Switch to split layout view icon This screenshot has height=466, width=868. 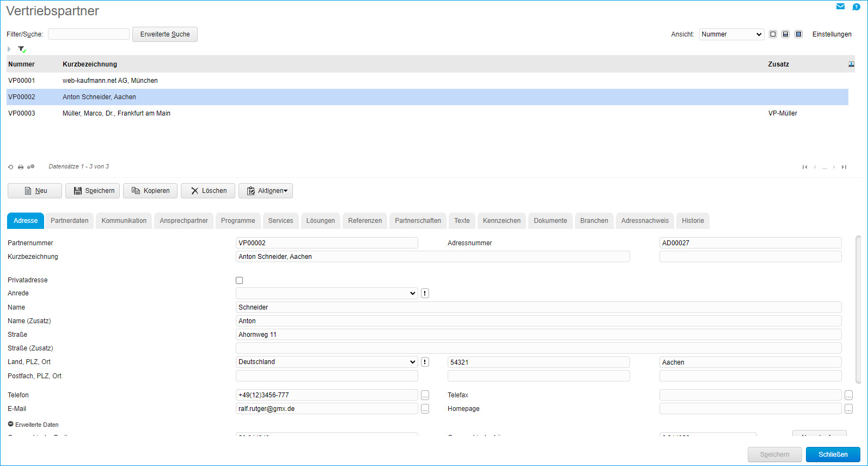[x=786, y=34]
